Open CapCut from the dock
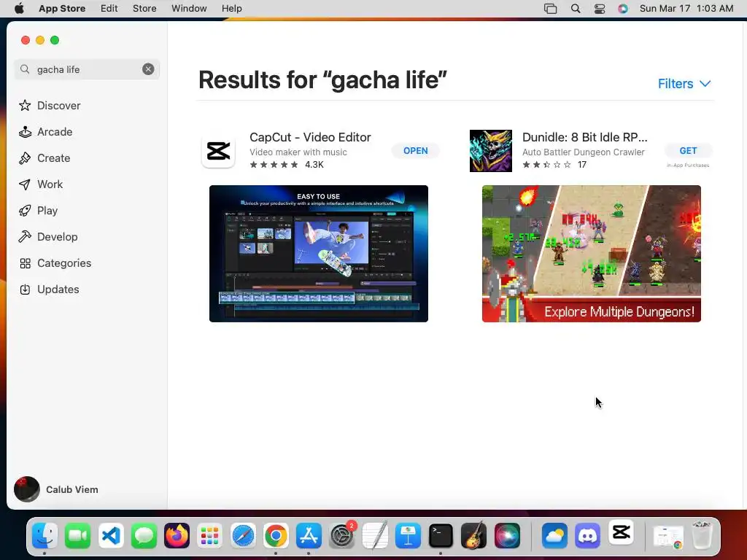747x560 pixels. tap(621, 532)
